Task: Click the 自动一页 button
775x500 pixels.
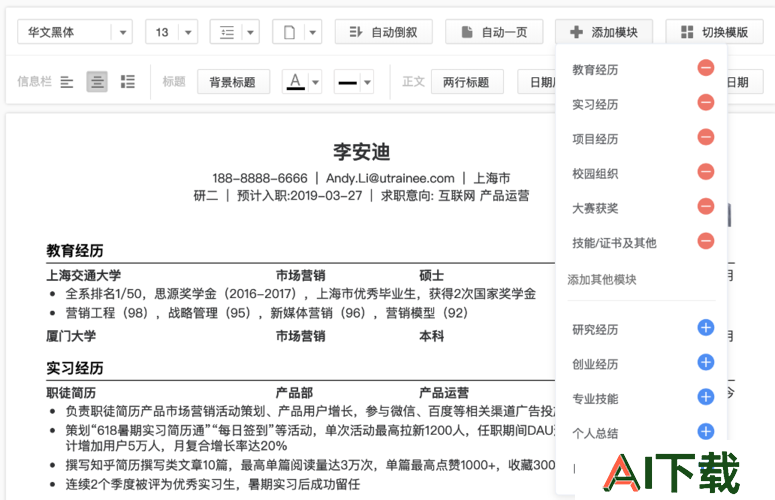Action: point(494,32)
